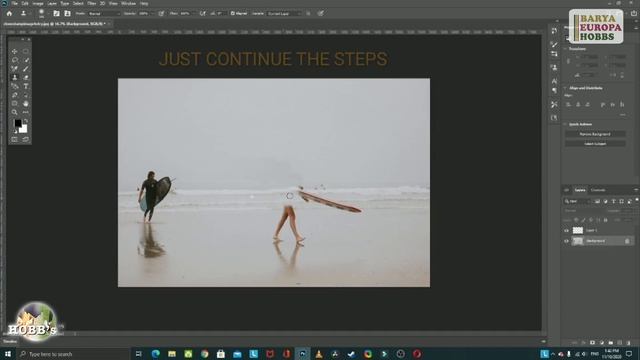Toggle pressure for size button

tap(321, 13)
